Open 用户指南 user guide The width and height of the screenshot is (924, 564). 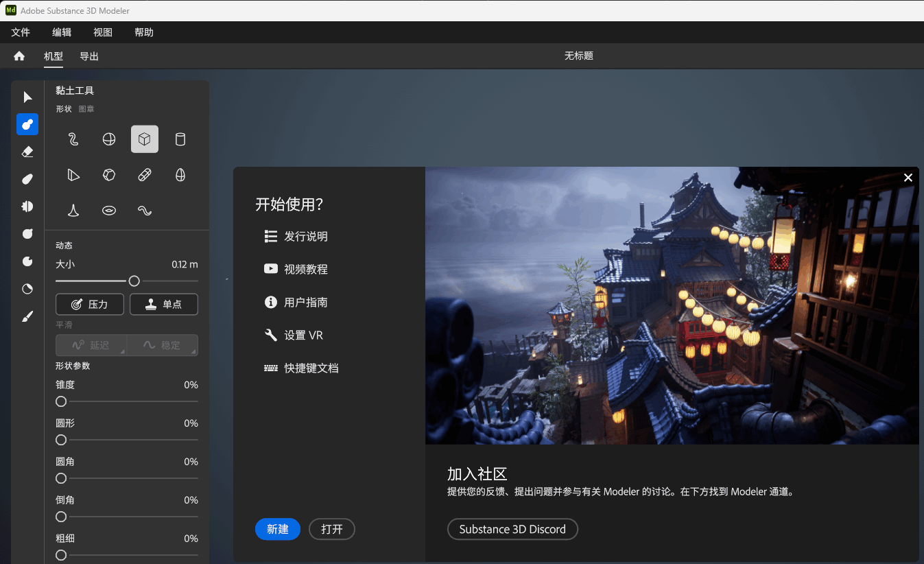[296, 303]
